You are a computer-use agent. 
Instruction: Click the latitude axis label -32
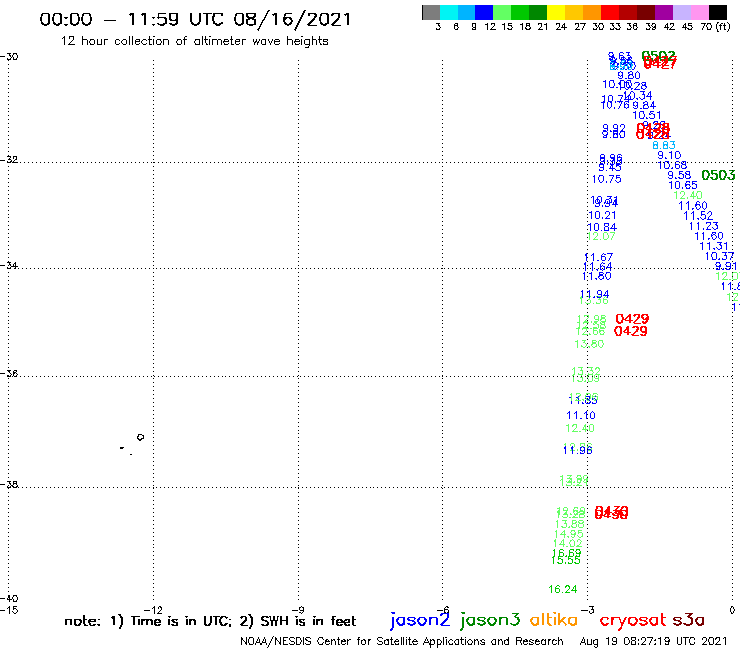point(9,160)
